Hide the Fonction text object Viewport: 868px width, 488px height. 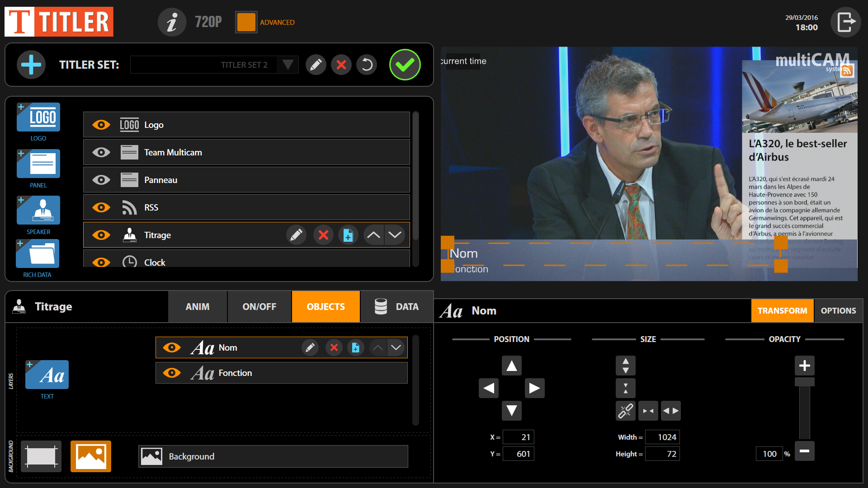(x=172, y=373)
